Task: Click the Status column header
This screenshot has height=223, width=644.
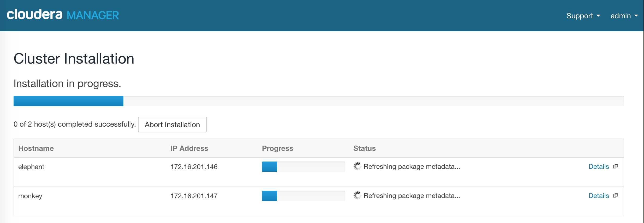Action: [365, 148]
